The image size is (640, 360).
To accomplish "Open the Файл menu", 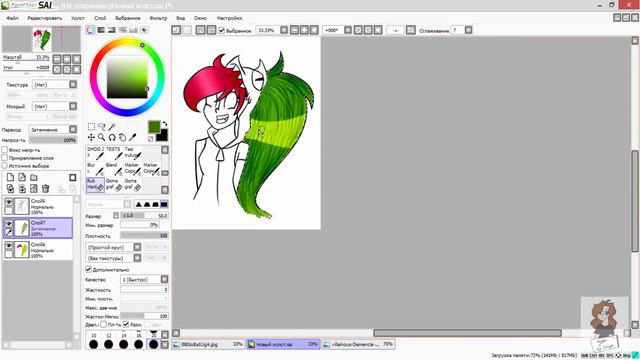I will point(12,18).
